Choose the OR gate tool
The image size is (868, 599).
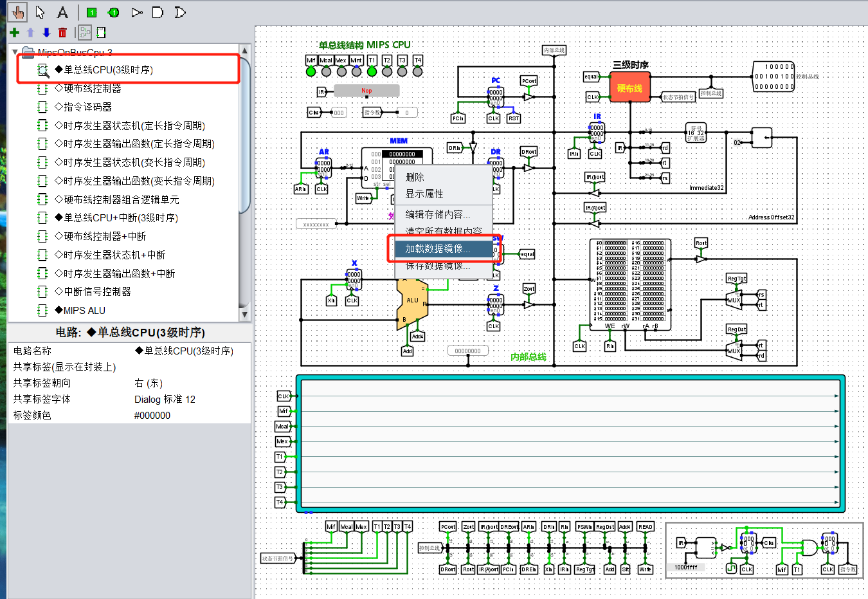[180, 12]
